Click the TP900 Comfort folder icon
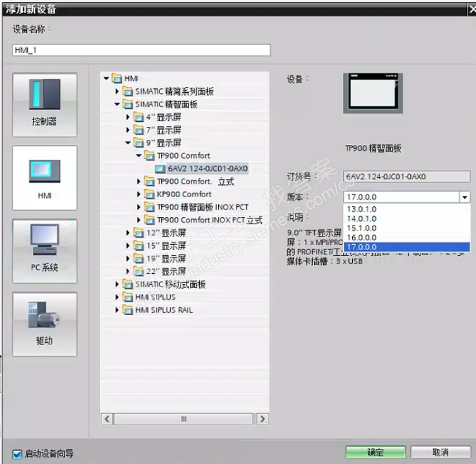 pyautogui.click(x=150, y=155)
